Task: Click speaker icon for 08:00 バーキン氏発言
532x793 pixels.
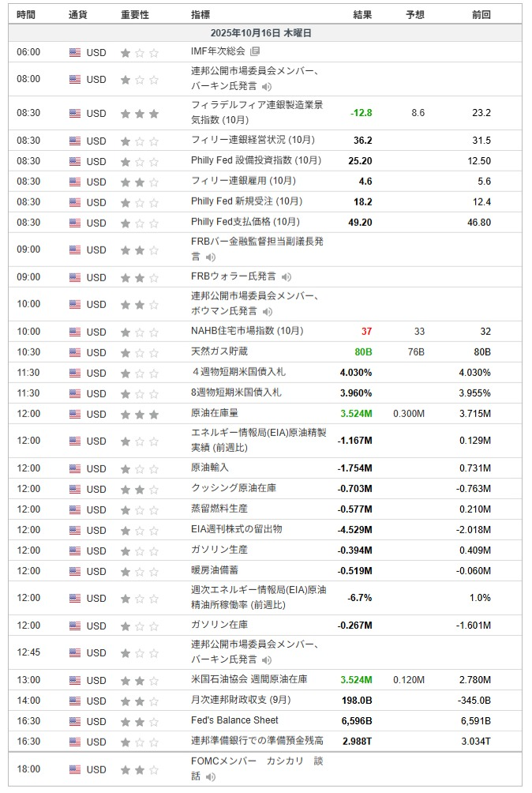Action: point(267,86)
